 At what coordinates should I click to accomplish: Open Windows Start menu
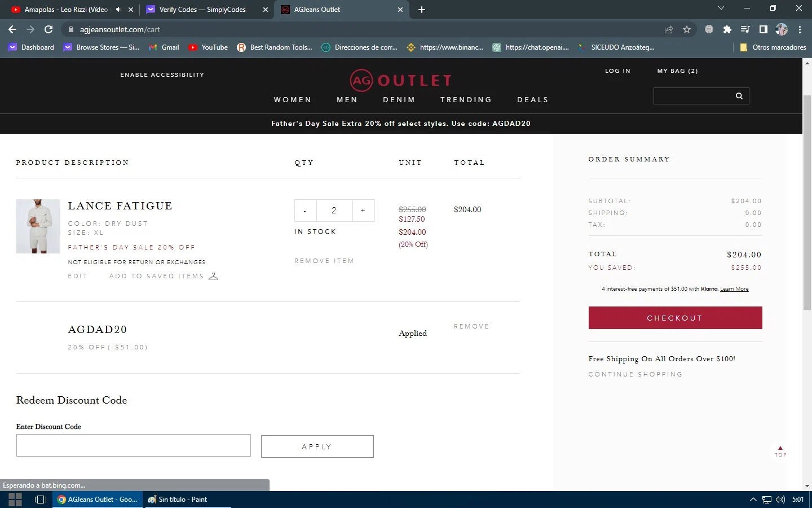coord(15,500)
